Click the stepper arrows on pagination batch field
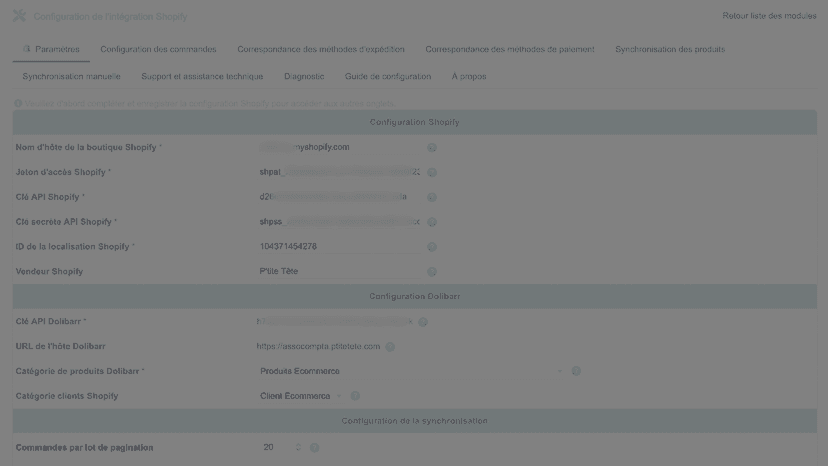The image size is (828, 466). (298, 448)
